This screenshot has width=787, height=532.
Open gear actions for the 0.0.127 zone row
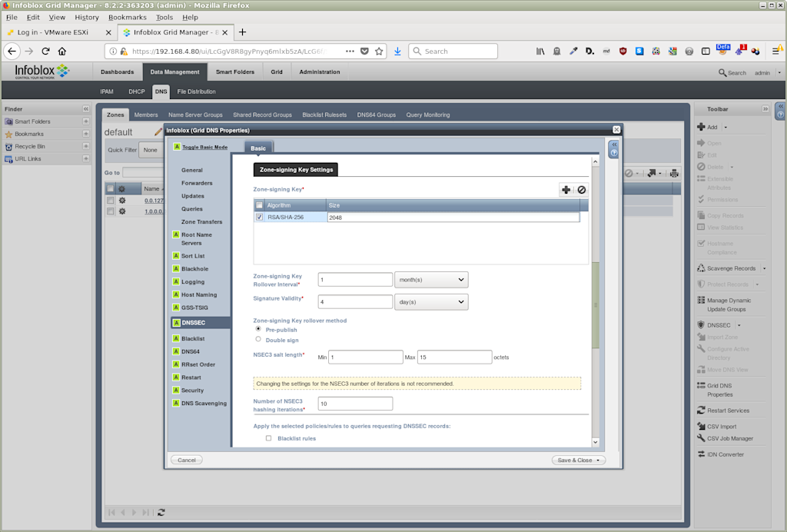coord(122,200)
